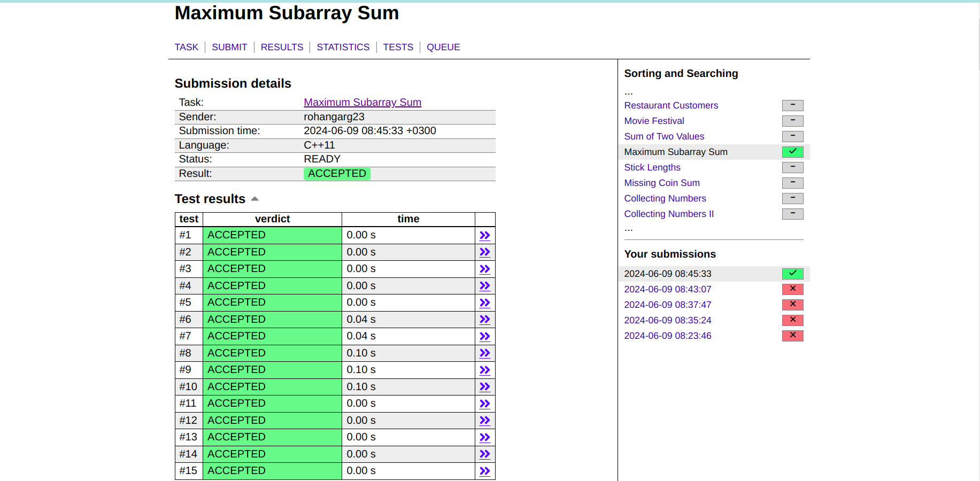980x481 pixels.
Task: Click status icon beside Sum of Two Values
Action: (792, 136)
